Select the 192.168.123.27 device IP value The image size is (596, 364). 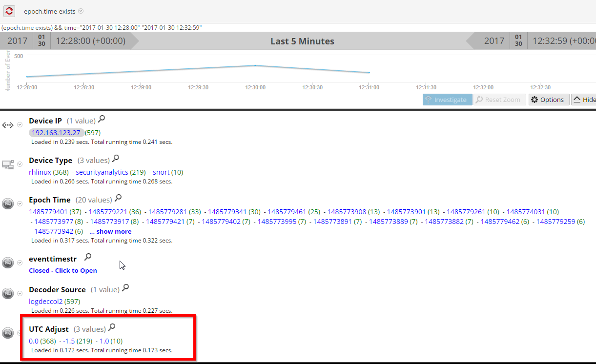[x=56, y=133]
